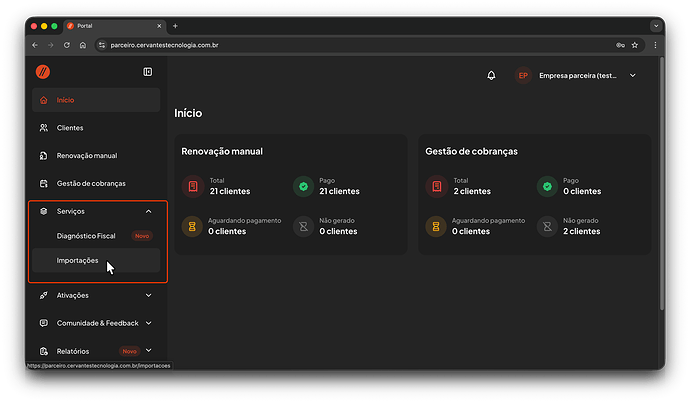Collapse the Serviços section
The width and height of the screenshot is (690, 402).
[148, 211]
